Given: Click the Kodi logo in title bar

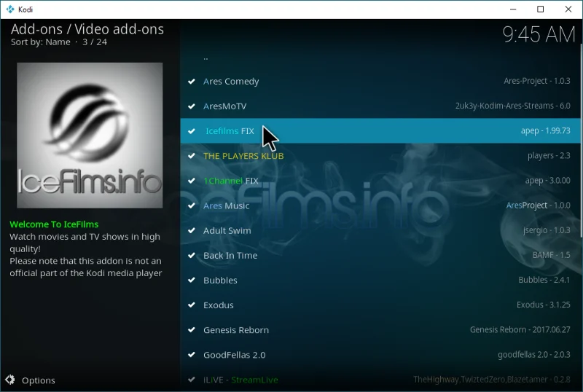Looking at the screenshot, I should [x=10, y=9].
